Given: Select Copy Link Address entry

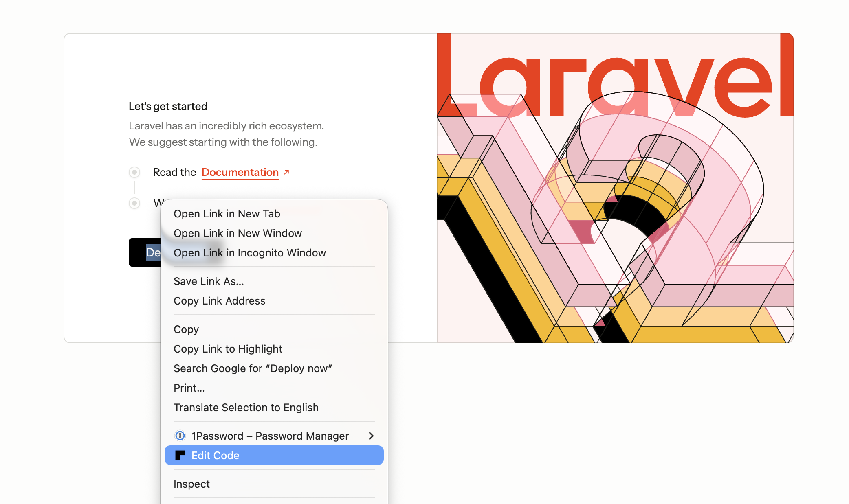Looking at the screenshot, I should pyautogui.click(x=219, y=301).
